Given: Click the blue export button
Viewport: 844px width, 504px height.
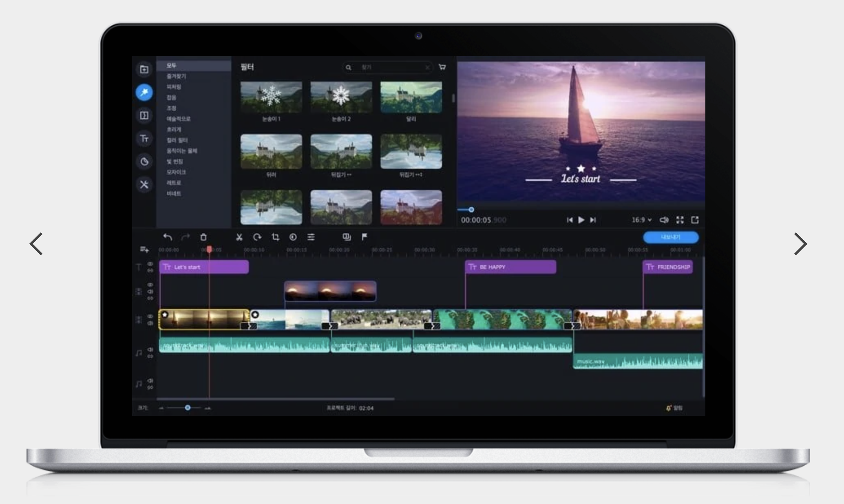Looking at the screenshot, I should click(x=670, y=237).
